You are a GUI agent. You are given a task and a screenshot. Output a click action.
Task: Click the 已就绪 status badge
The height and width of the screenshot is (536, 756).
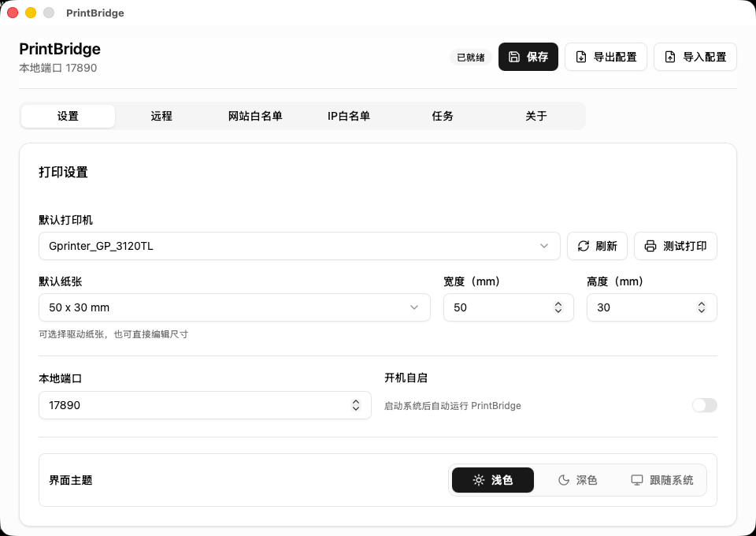tap(471, 58)
